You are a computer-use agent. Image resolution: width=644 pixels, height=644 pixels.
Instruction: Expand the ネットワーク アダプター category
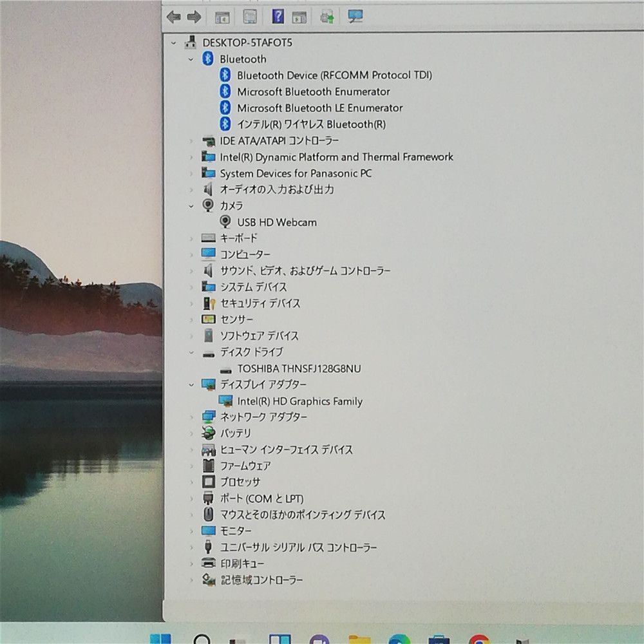tap(191, 417)
